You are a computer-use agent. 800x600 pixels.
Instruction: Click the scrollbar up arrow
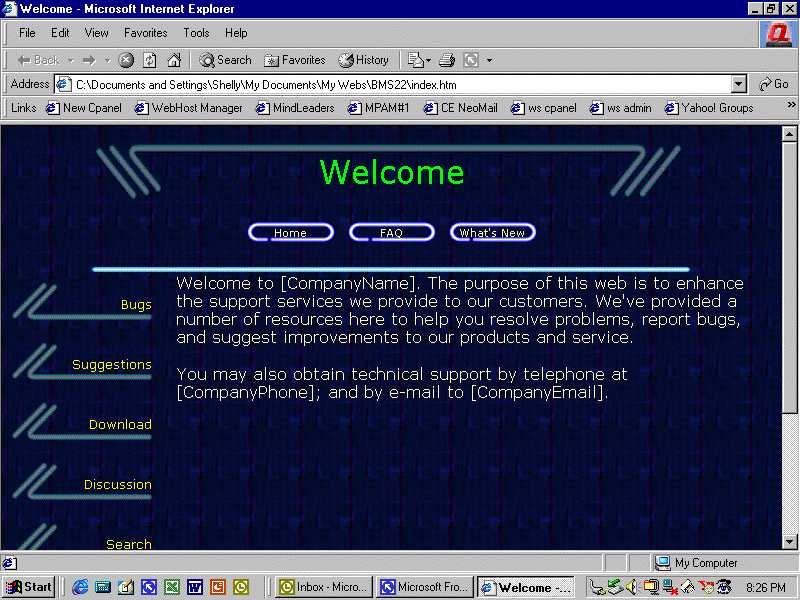[x=789, y=134]
